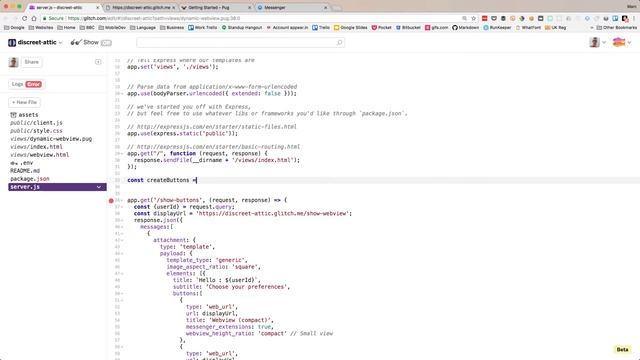Viewport: 640px width, 360px height.
Task: Open the Markdown GitHub bookmark
Action: click(x=465, y=28)
